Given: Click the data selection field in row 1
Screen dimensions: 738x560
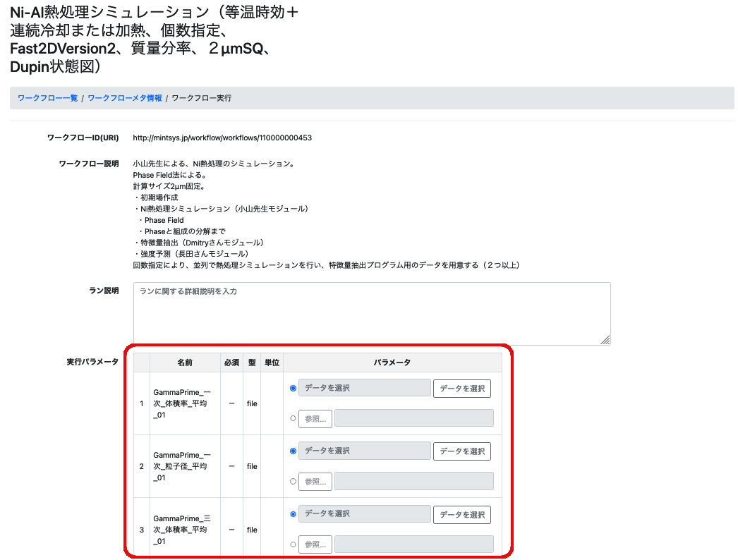Looking at the screenshot, I should tap(365, 388).
